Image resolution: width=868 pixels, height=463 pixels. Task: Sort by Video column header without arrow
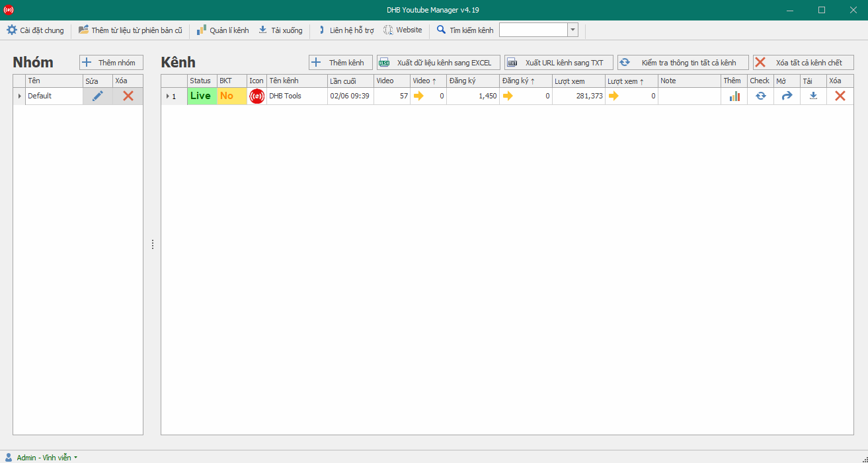click(392, 81)
